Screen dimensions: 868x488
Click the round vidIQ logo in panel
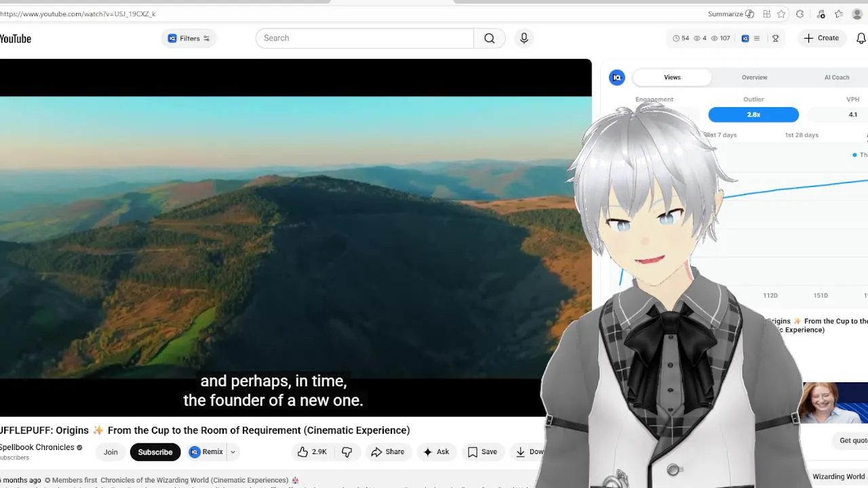coord(616,77)
